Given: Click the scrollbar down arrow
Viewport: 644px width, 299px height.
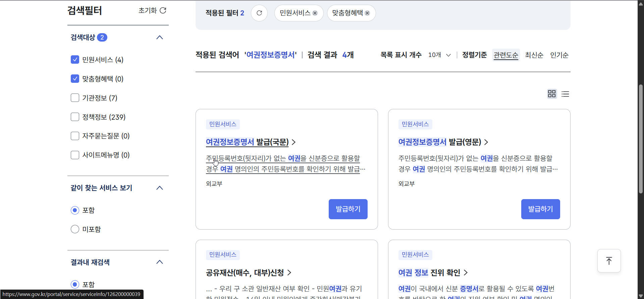Looking at the screenshot, I should 641,296.
